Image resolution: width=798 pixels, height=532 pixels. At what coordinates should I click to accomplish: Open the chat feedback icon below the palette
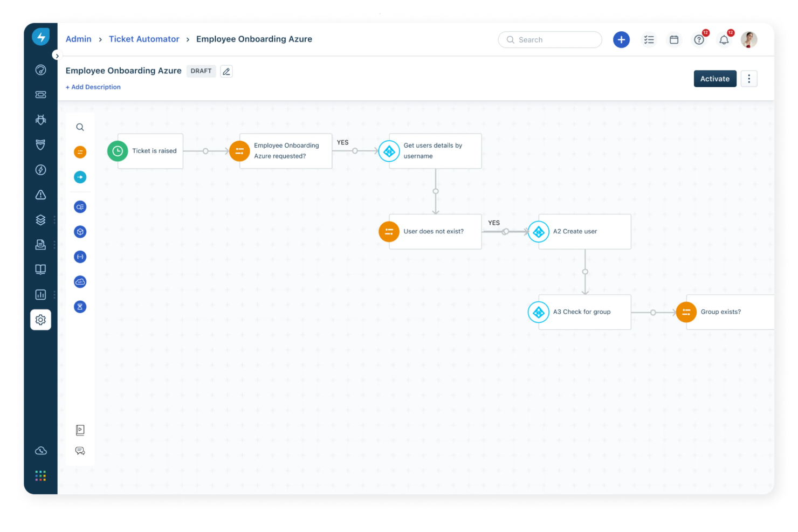(80, 451)
